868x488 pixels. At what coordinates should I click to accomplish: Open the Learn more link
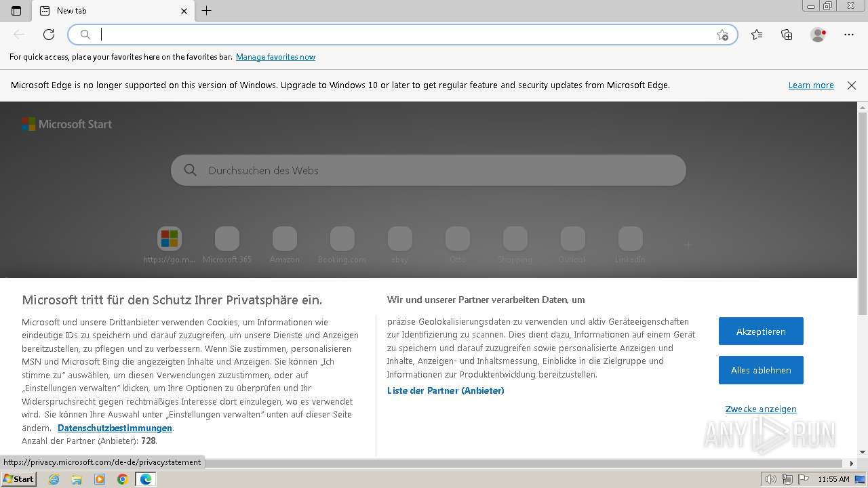[811, 85]
